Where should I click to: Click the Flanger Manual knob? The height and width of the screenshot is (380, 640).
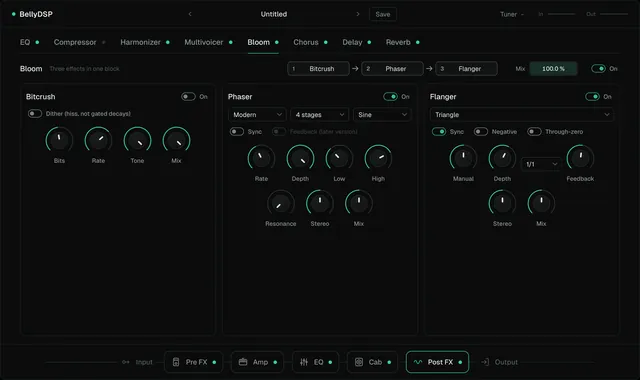pyautogui.click(x=463, y=158)
